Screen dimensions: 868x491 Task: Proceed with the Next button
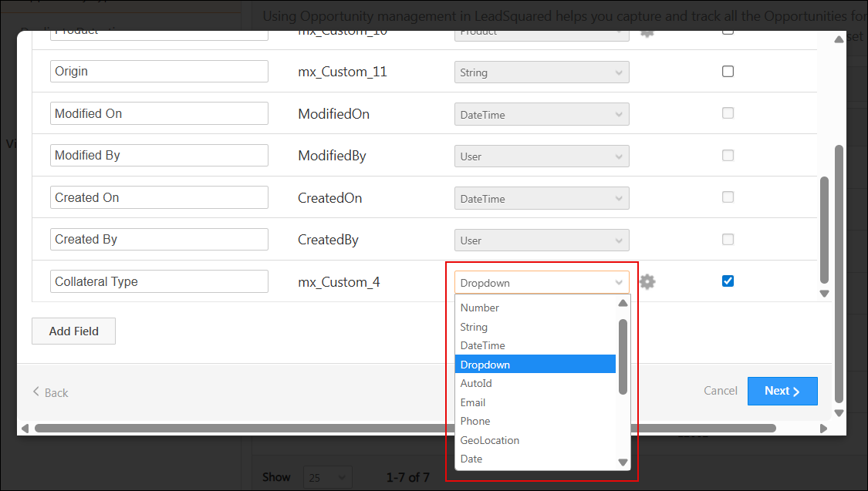[782, 392]
